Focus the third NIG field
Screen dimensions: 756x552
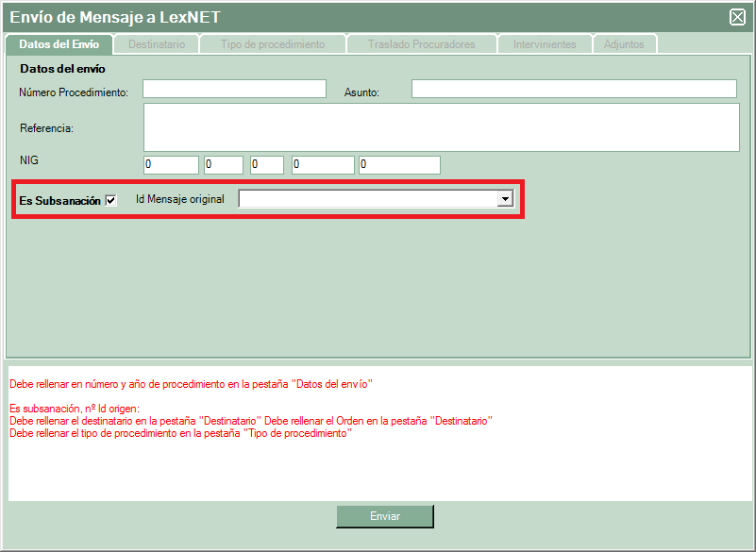(x=267, y=165)
